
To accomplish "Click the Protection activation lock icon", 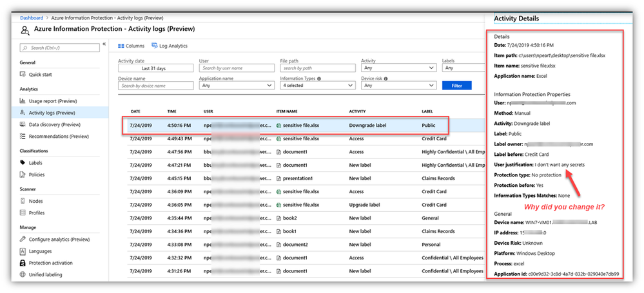I will [23, 263].
